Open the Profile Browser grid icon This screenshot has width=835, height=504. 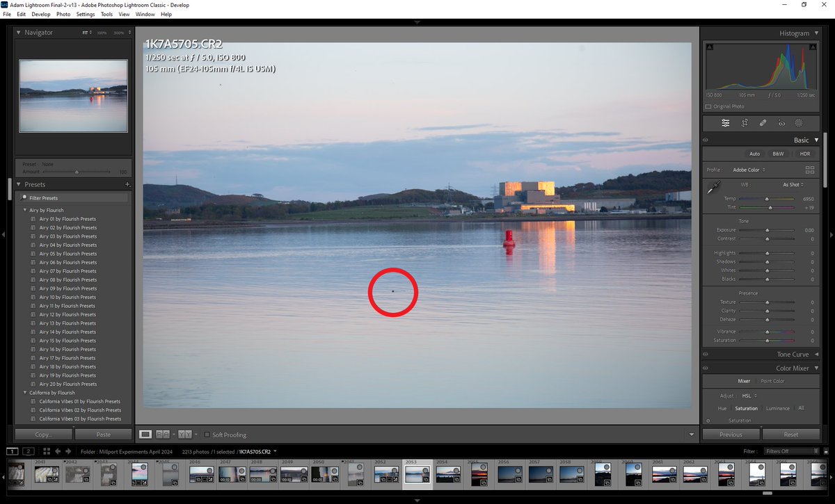(809, 170)
